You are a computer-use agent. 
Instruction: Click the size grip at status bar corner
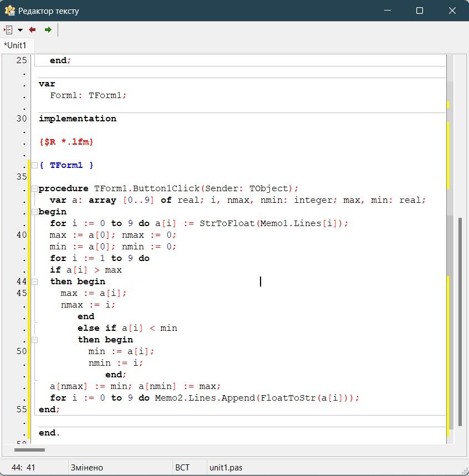pyautogui.click(x=465, y=471)
